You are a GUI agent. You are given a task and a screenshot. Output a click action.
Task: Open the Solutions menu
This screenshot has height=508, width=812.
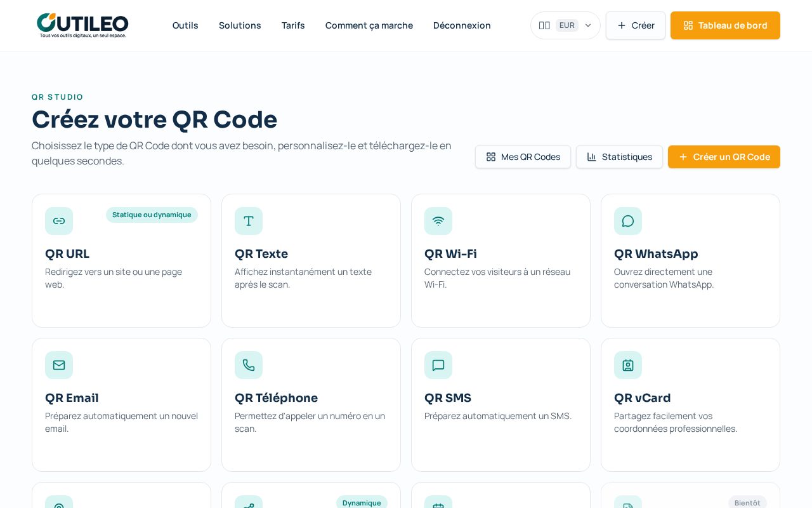pyautogui.click(x=240, y=25)
